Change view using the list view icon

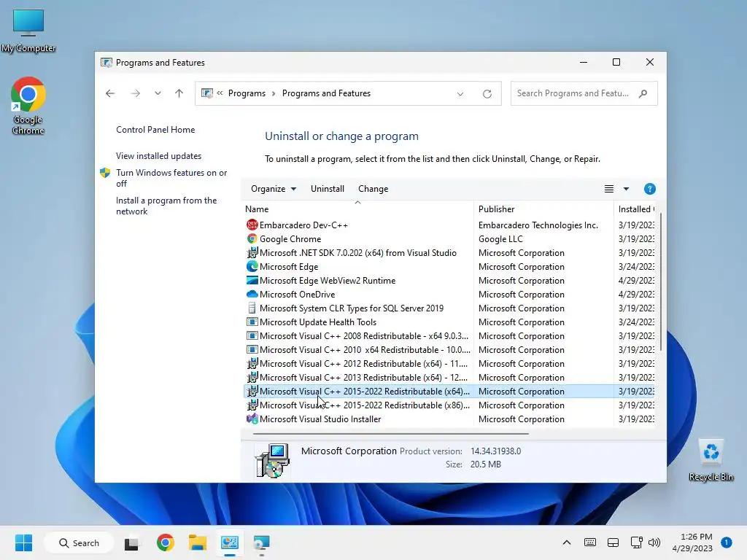[609, 189]
